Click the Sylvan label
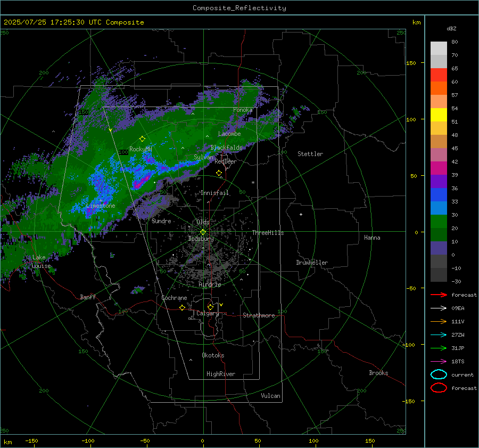Screen dimensions: 479x448 click(203, 157)
